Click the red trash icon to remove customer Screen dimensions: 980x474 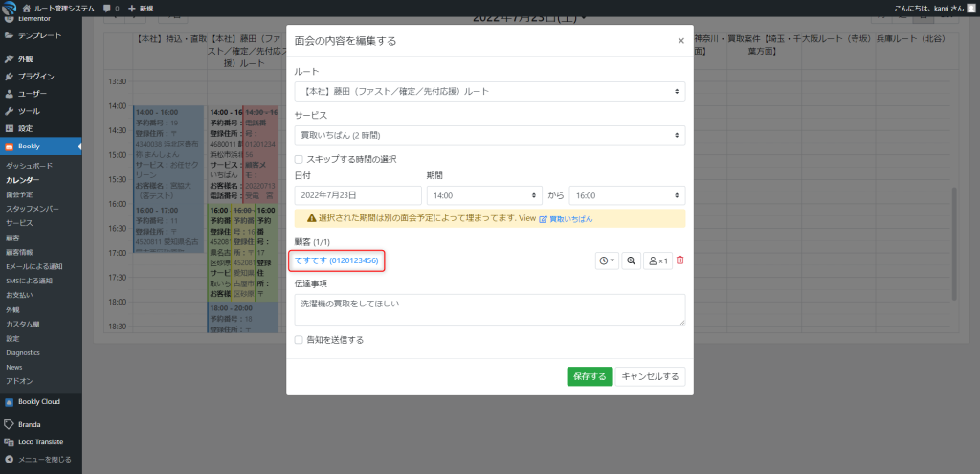[x=680, y=260]
